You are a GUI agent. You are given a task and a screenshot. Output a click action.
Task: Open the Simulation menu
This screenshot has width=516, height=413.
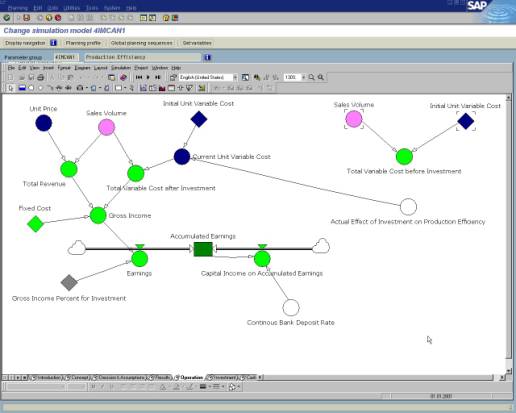click(121, 68)
